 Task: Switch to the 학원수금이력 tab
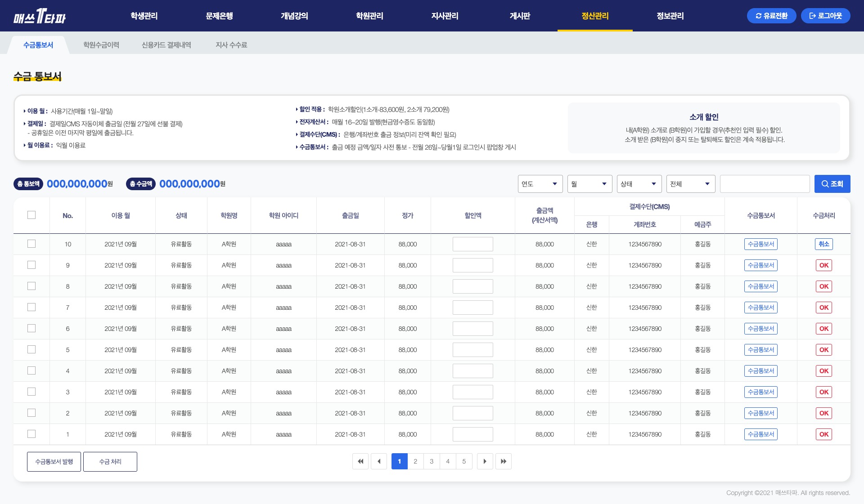[x=101, y=45]
